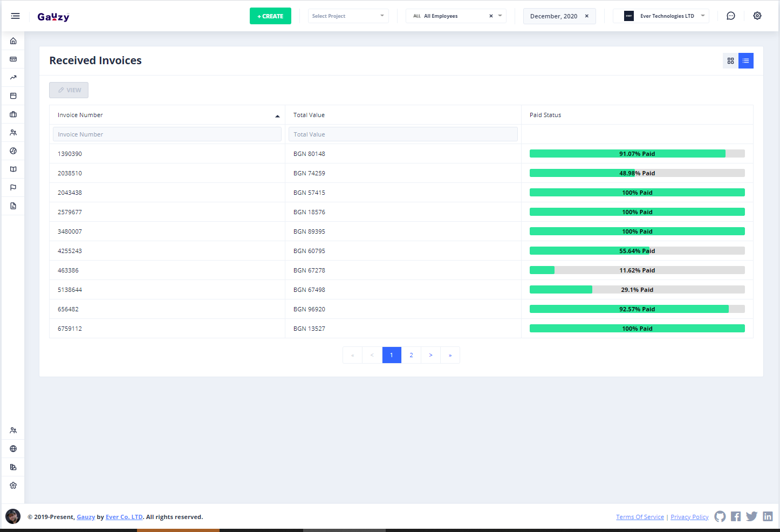Open the Twitter icon in footer
Screen dimensions: 780x532
pyautogui.click(x=751, y=516)
